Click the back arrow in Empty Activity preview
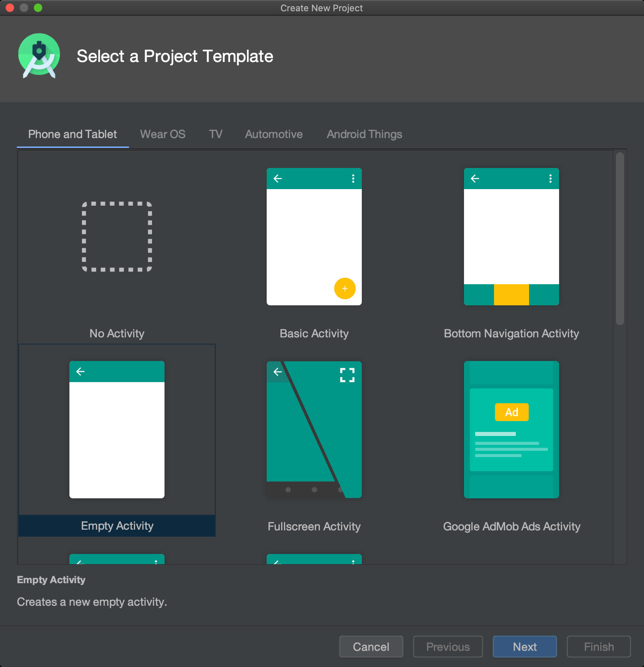This screenshot has width=644, height=667. pyautogui.click(x=81, y=372)
